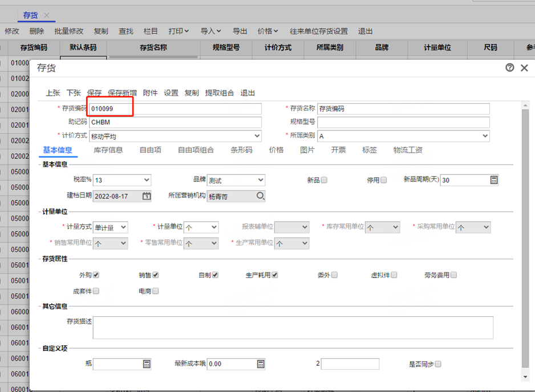The image size is (535, 392).
Task: Switch to the 库存信息 tab
Action: click(x=108, y=150)
